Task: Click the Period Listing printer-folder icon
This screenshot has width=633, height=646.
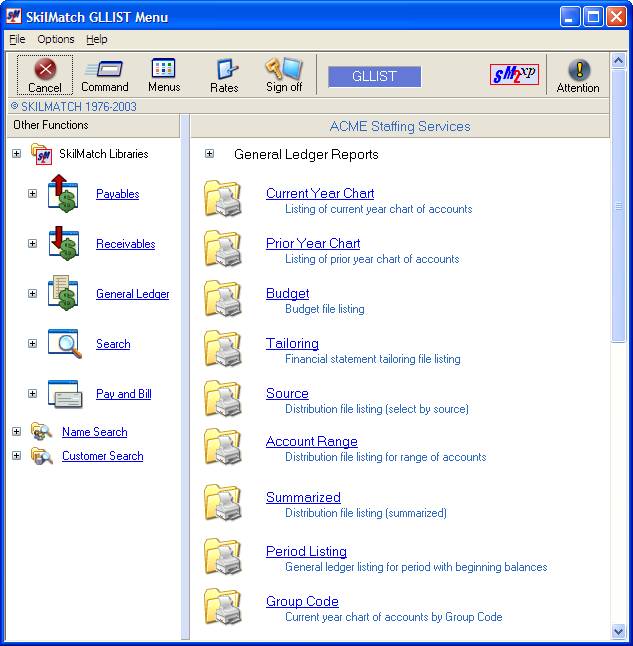Action: pyautogui.click(x=223, y=557)
